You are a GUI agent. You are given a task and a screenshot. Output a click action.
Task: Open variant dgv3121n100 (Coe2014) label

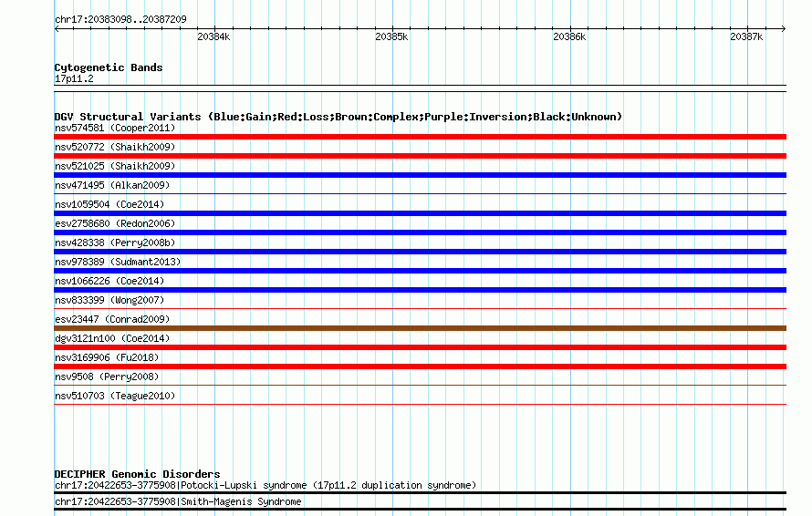click(112, 338)
